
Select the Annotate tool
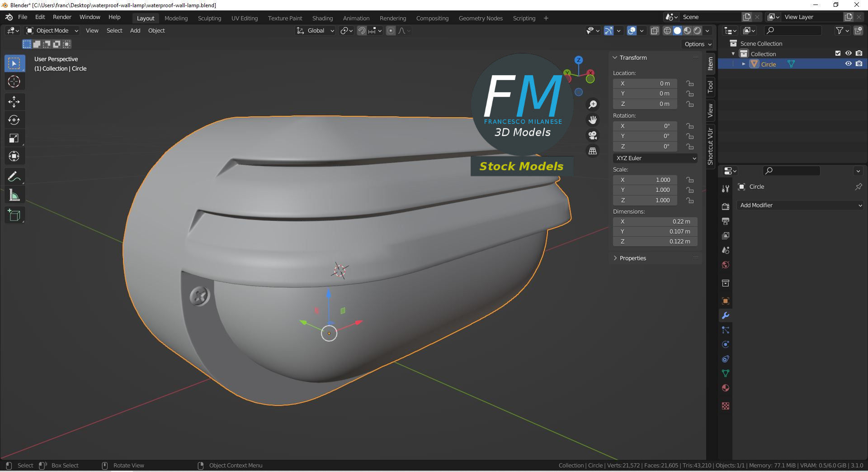(x=14, y=176)
